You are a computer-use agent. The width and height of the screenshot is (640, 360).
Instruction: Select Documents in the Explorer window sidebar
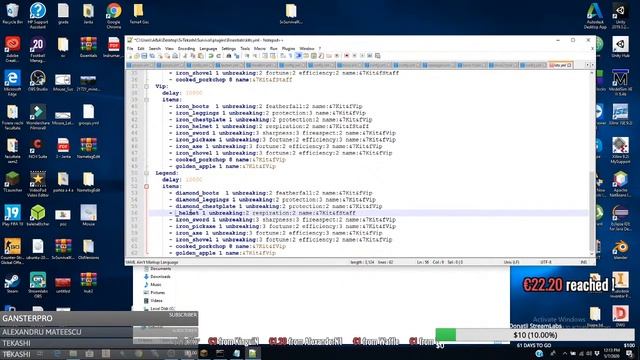157,269
